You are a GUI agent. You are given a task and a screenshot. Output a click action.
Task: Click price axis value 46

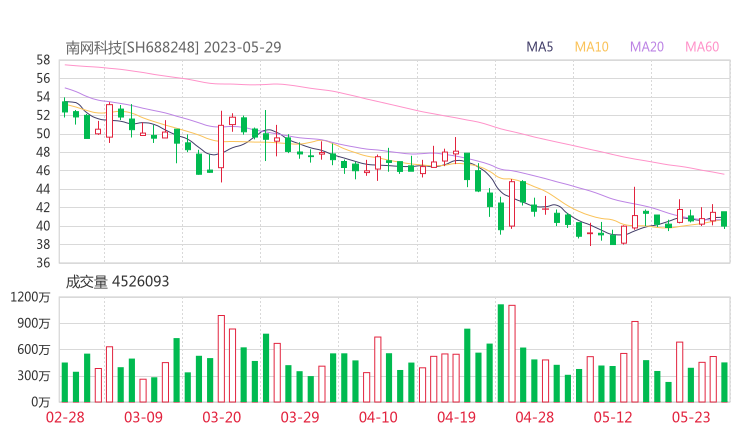(x=43, y=171)
